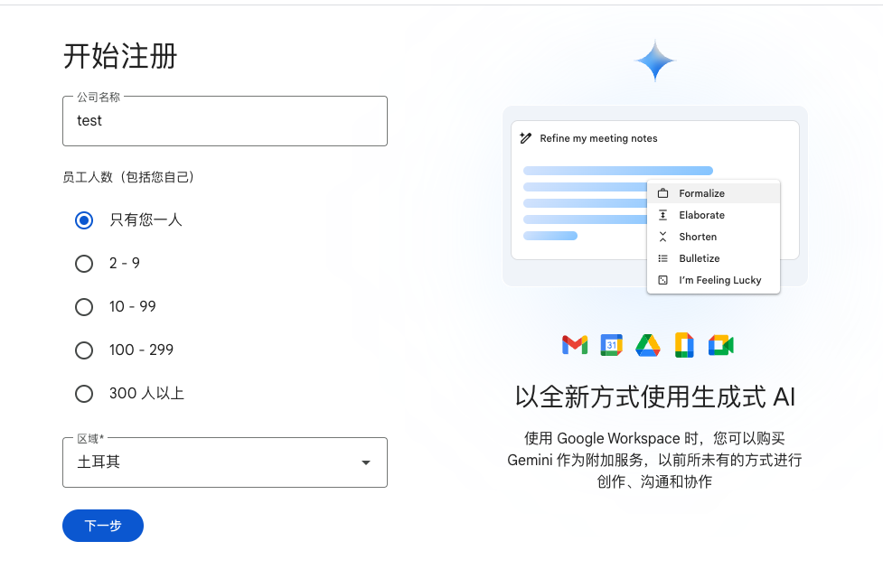Click the pen icon beside Refine my meeting notes

tap(525, 138)
